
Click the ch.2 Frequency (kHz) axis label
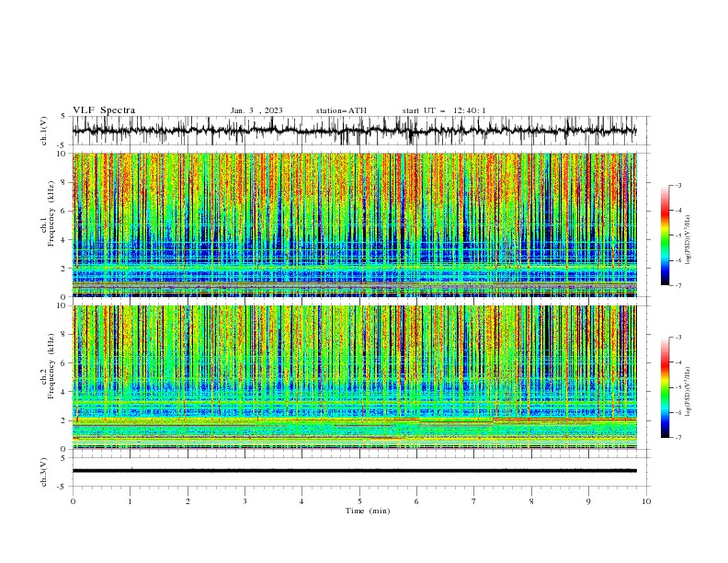pyautogui.click(x=48, y=366)
